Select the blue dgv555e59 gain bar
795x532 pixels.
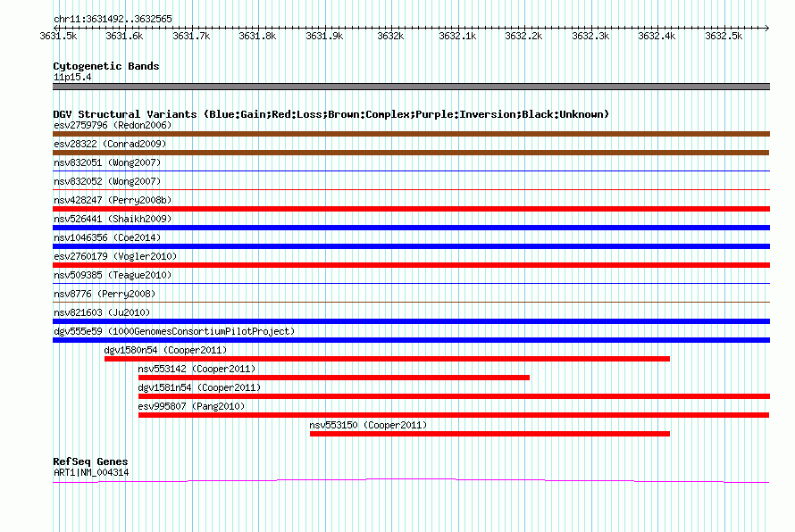[x=411, y=340]
